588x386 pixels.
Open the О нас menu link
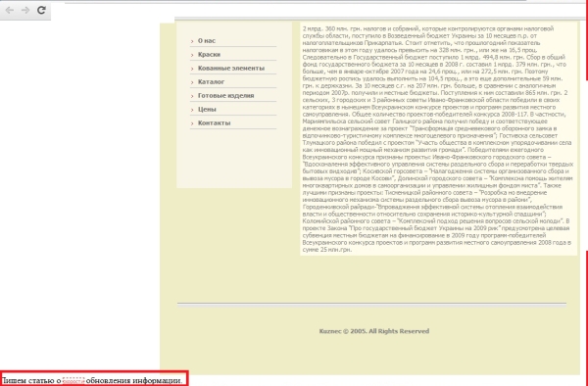tap(207, 41)
